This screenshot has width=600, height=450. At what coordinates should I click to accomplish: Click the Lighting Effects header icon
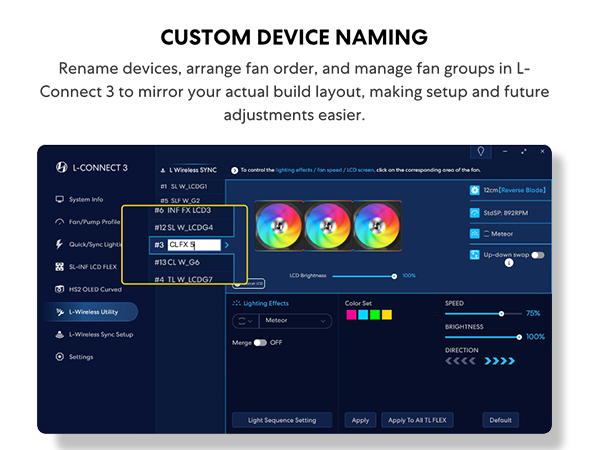[x=236, y=303]
